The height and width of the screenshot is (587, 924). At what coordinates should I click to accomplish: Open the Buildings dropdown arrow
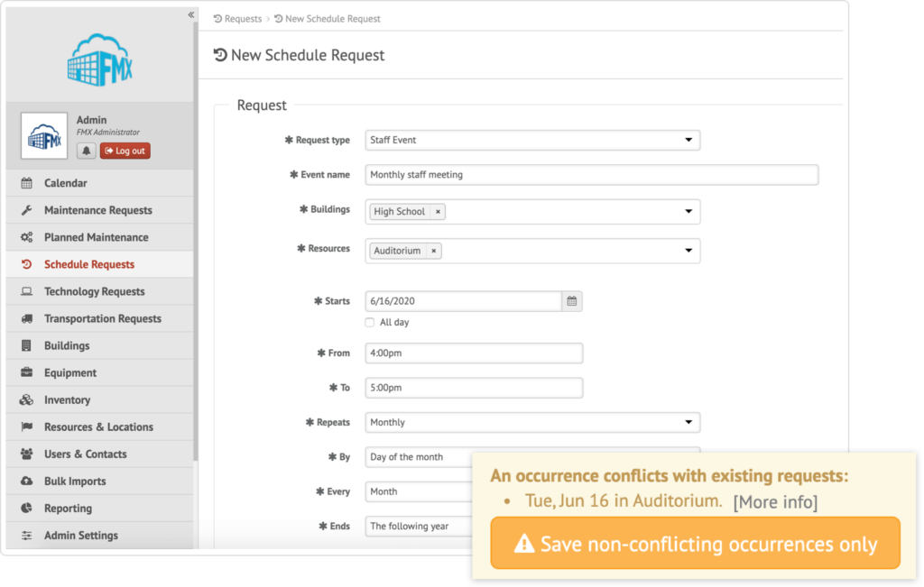(688, 212)
